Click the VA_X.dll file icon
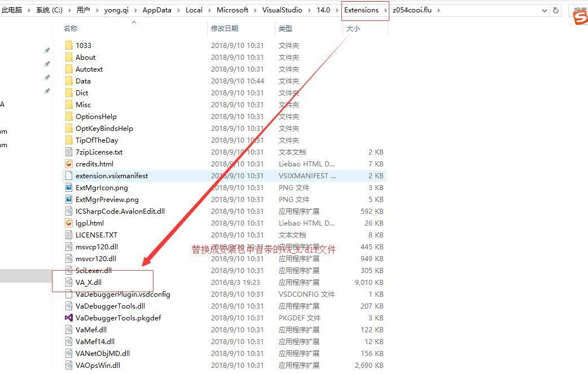This screenshot has height=374, width=588. [69, 282]
